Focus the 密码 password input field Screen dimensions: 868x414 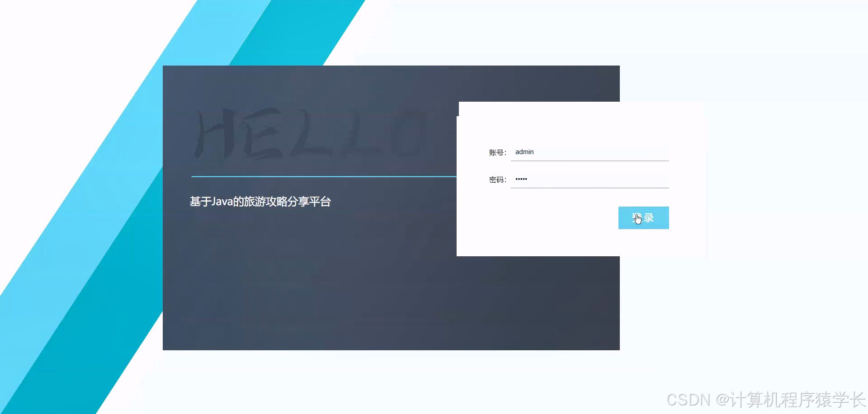(590, 179)
